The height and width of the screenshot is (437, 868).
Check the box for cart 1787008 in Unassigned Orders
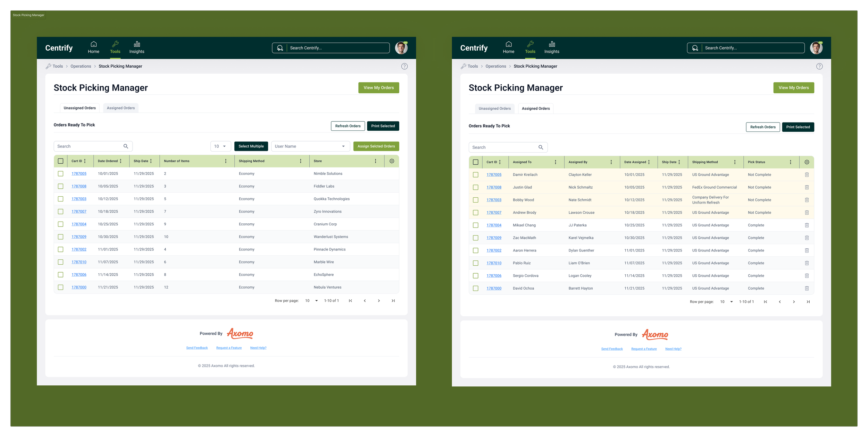click(60, 186)
